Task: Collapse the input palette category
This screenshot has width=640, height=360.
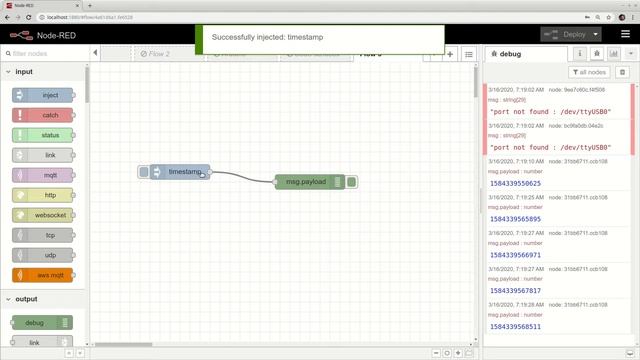Action: [43, 71]
